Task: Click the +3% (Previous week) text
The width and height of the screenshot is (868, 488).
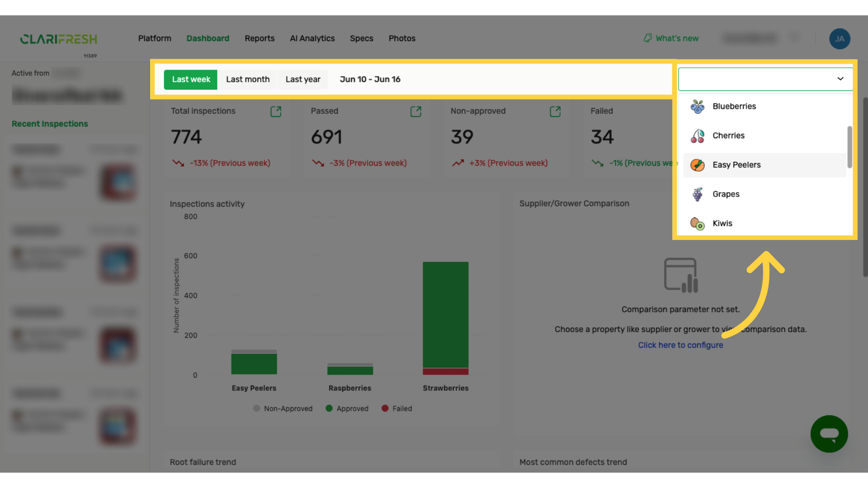Action: coord(509,163)
